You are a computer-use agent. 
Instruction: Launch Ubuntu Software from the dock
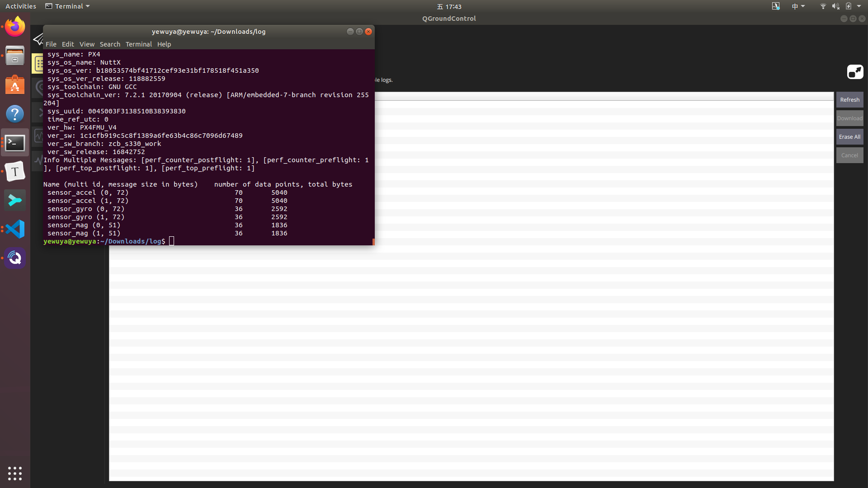[x=15, y=85]
